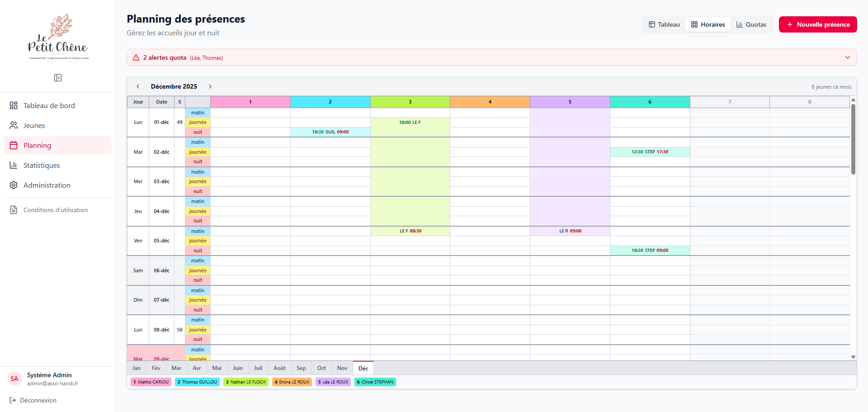Click the Conditions d'utilisation document icon
This screenshot has height=412, width=868.
(14, 210)
